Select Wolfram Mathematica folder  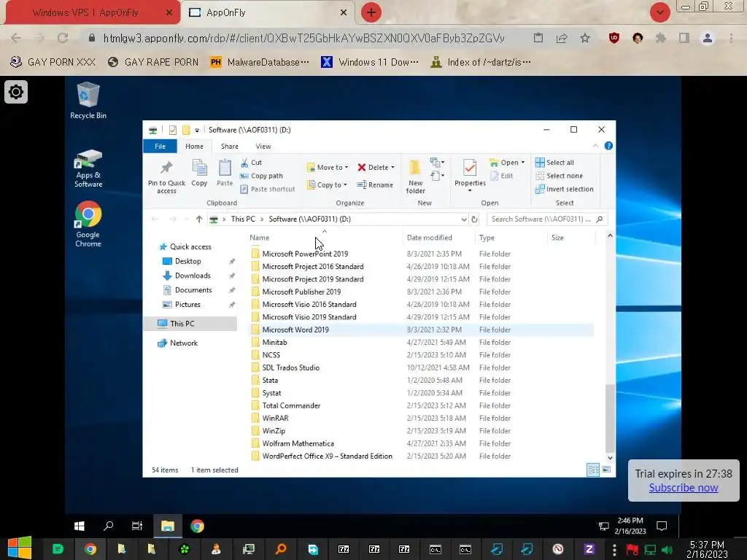tap(298, 443)
